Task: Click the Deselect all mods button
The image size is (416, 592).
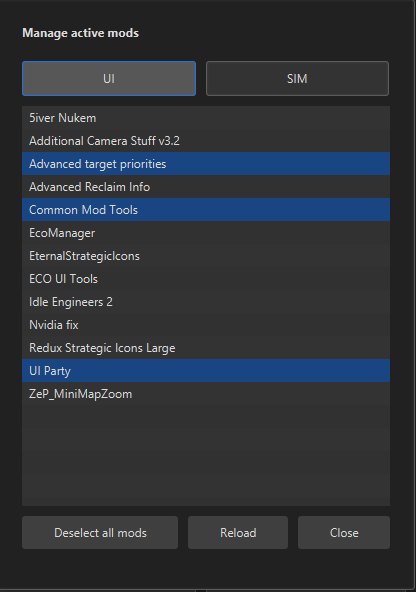Action: [x=100, y=533]
